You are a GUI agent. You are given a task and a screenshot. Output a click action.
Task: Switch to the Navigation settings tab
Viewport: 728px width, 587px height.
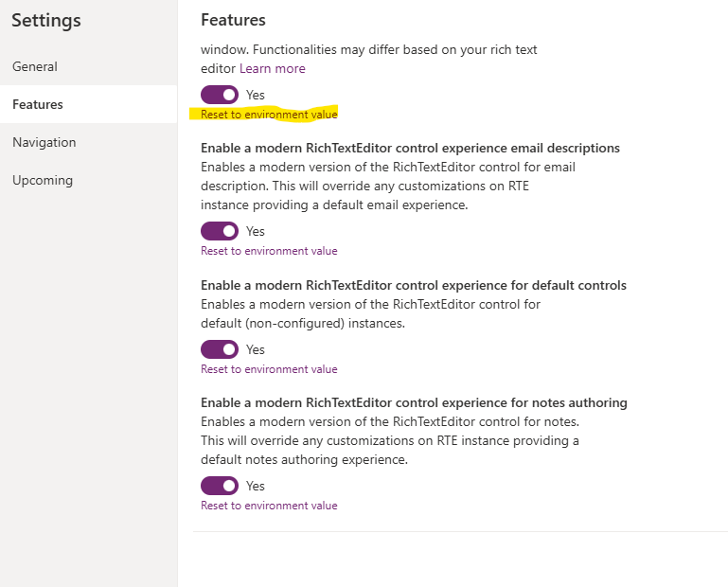point(44,142)
